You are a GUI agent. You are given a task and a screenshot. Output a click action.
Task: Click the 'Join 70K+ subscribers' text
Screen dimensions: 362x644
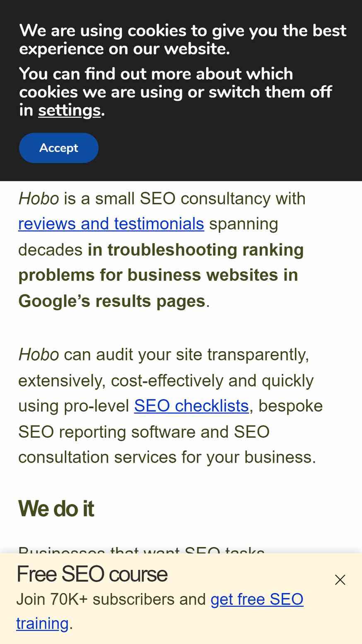tap(111, 599)
